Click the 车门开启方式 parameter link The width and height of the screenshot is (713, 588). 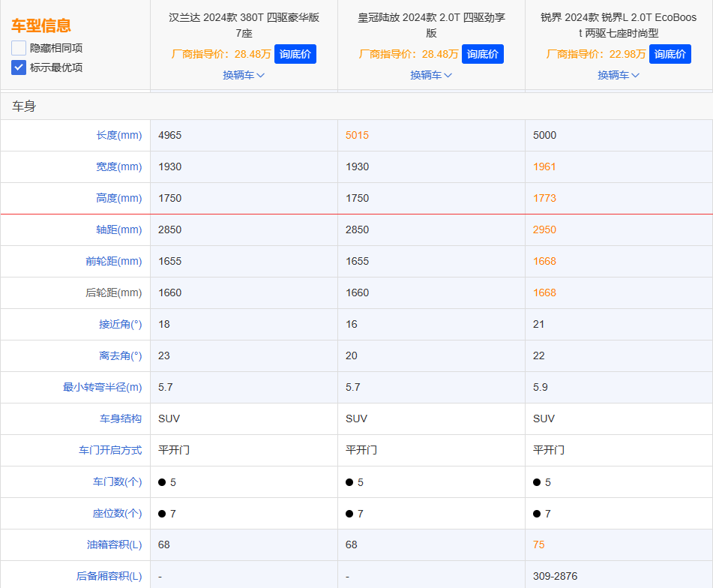click(x=110, y=450)
